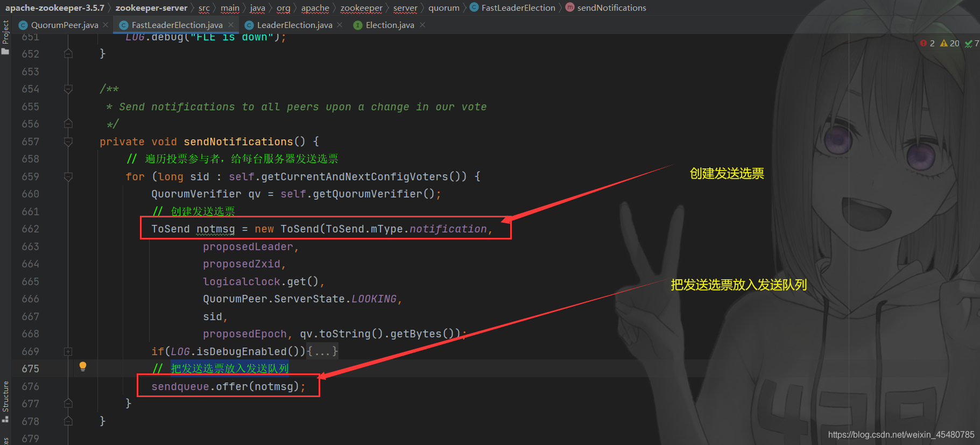Click sendqueue on line 676
Image resolution: width=980 pixels, height=445 pixels.
click(180, 386)
